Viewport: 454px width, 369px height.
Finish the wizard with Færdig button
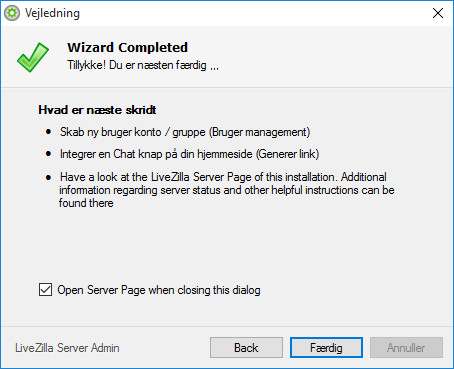click(326, 348)
